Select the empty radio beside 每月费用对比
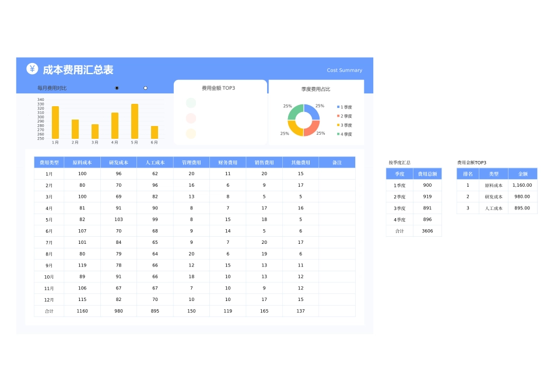Image resolution: width=554 pixels, height=392 pixels. coord(145,87)
